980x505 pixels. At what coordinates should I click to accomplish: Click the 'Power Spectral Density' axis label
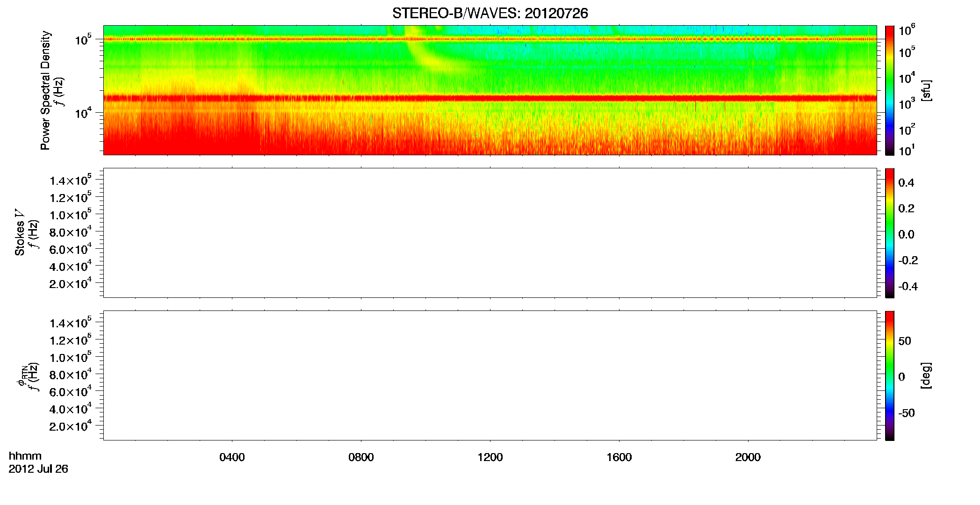tap(45, 90)
